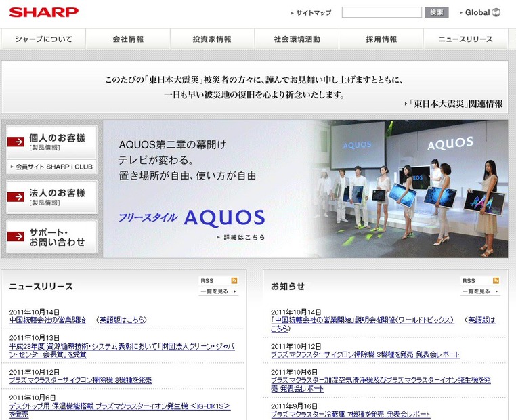Click the 検索 search button

[436, 12]
